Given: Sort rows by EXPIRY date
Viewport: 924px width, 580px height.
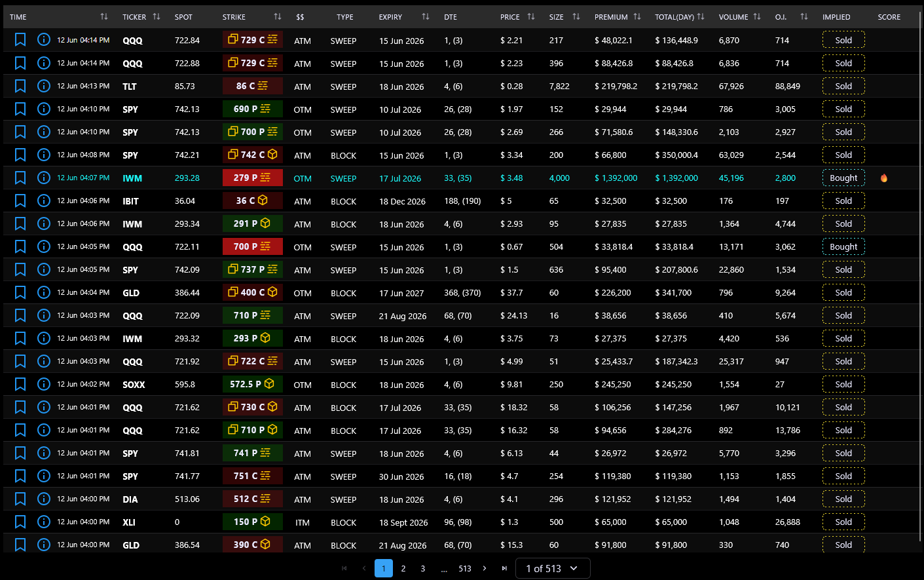Looking at the screenshot, I should coord(426,16).
